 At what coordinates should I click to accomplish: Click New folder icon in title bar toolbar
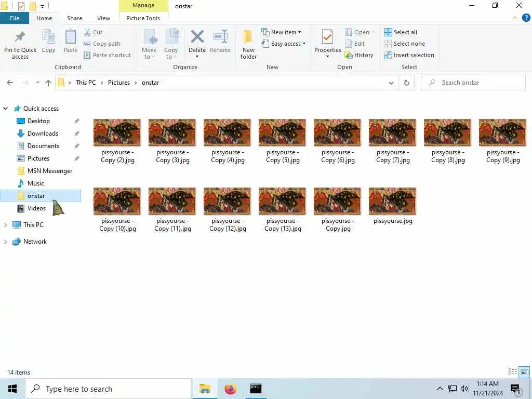pyautogui.click(x=33, y=6)
